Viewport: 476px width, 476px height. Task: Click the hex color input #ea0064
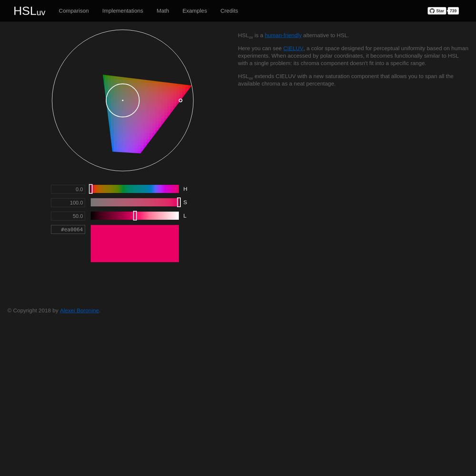(x=68, y=229)
